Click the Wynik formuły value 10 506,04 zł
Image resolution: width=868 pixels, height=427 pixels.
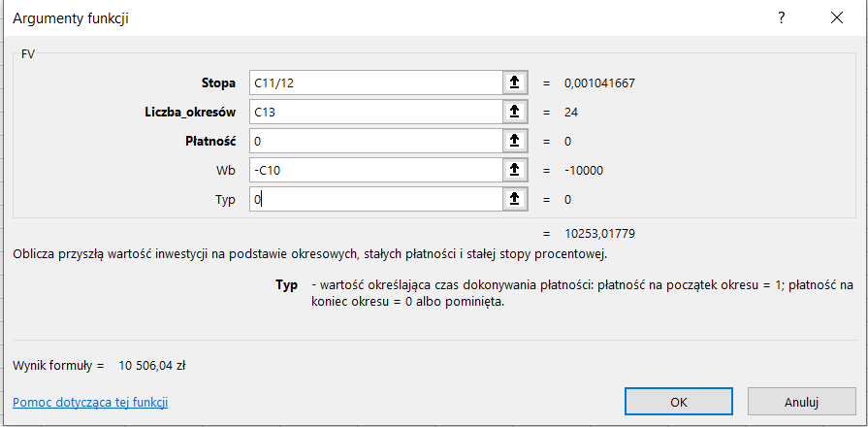point(152,365)
